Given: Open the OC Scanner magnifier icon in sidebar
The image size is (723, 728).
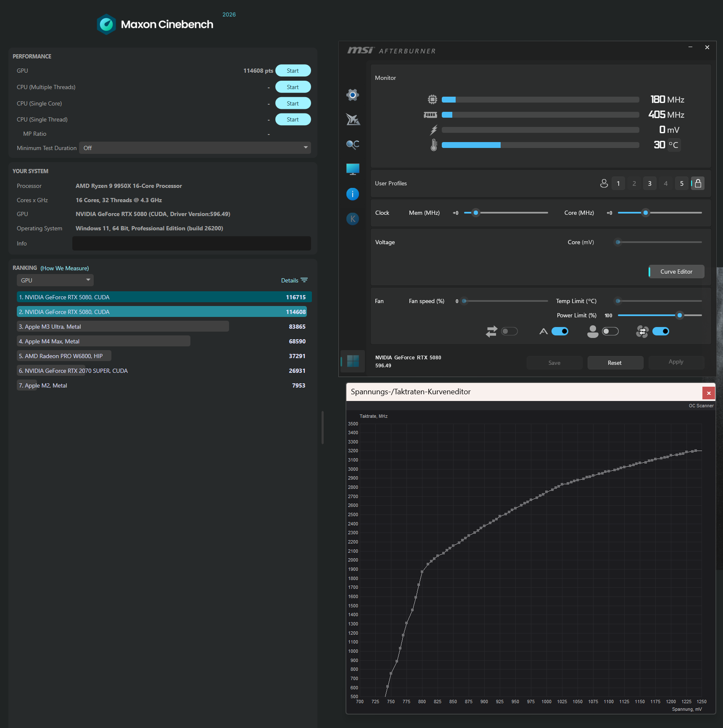Looking at the screenshot, I should 353,145.
